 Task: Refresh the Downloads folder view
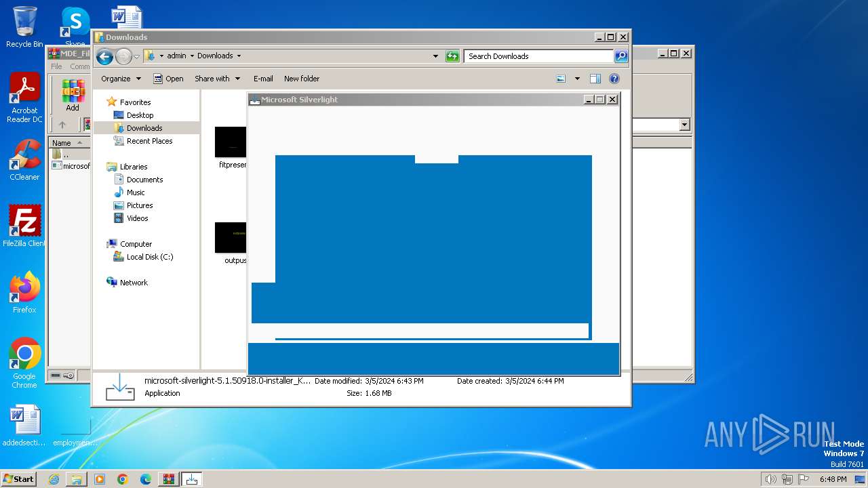(x=452, y=56)
